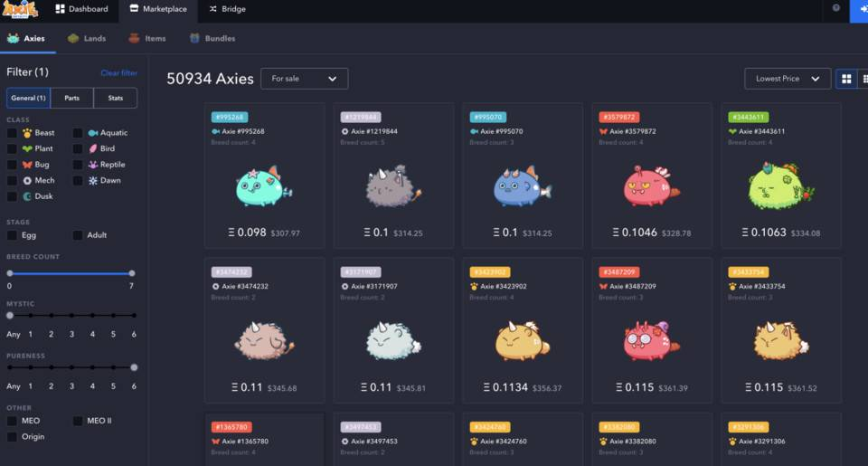The height and width of the screenshot is (466, 868).
Task: Open the Axie #995268 listing card
Action: (x=264, y=176)
